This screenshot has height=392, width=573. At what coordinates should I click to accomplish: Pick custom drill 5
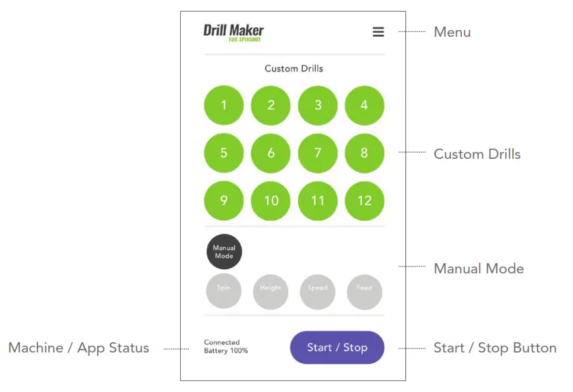(x=224, y=153)
